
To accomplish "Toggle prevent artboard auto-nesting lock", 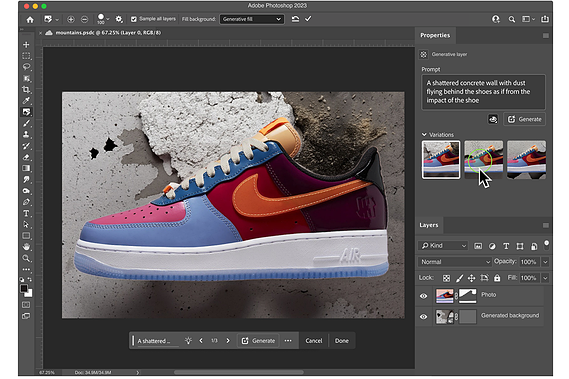I will tap(484, 278).
